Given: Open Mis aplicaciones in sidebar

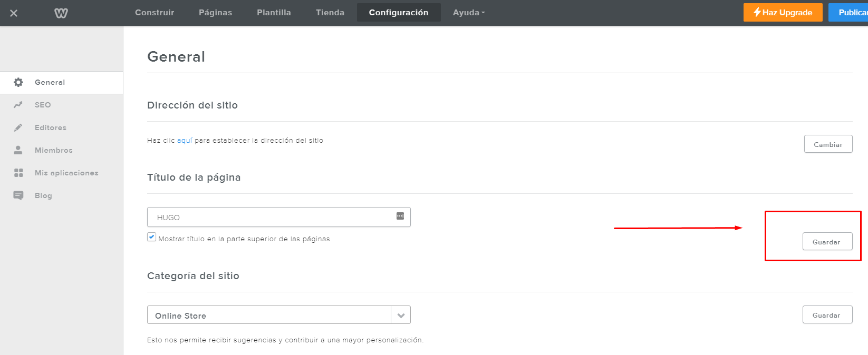Looking at the screenshot, I should click(61, 173).
